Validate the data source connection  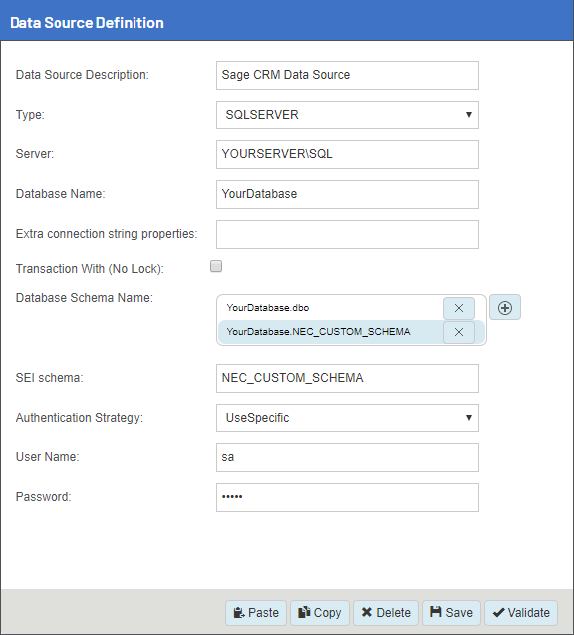click(521, 613)
